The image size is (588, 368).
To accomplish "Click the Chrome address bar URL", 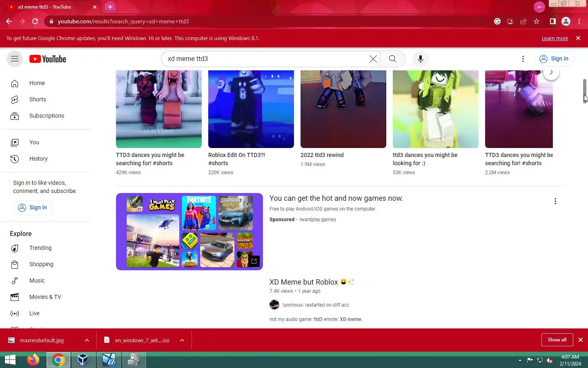I will [123, 21].
